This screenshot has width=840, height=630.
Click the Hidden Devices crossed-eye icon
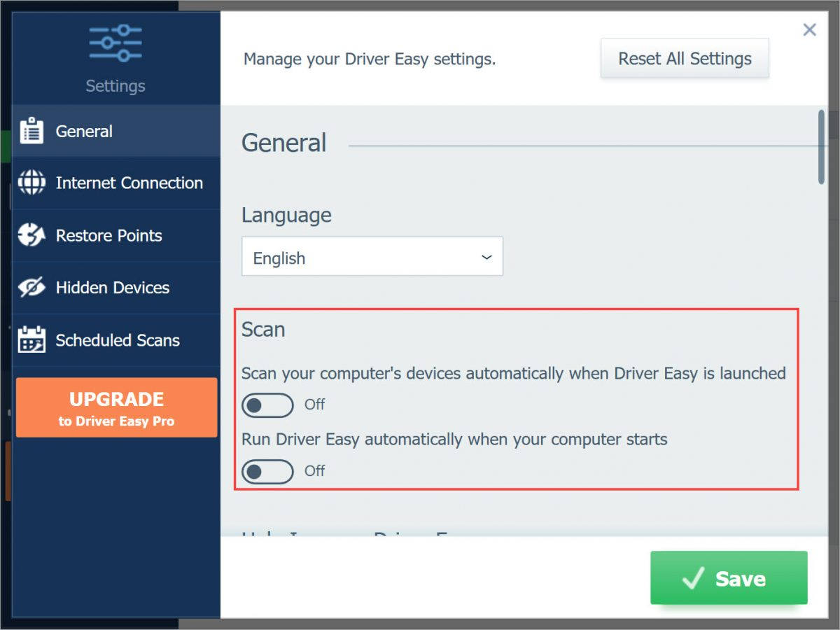[x=31, y=288]
